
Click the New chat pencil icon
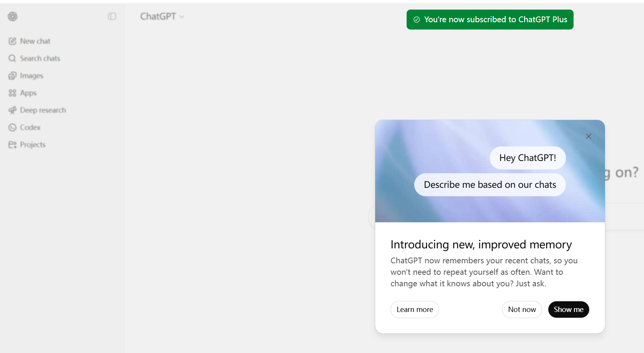pyautogui.click(x=12, y=41)
